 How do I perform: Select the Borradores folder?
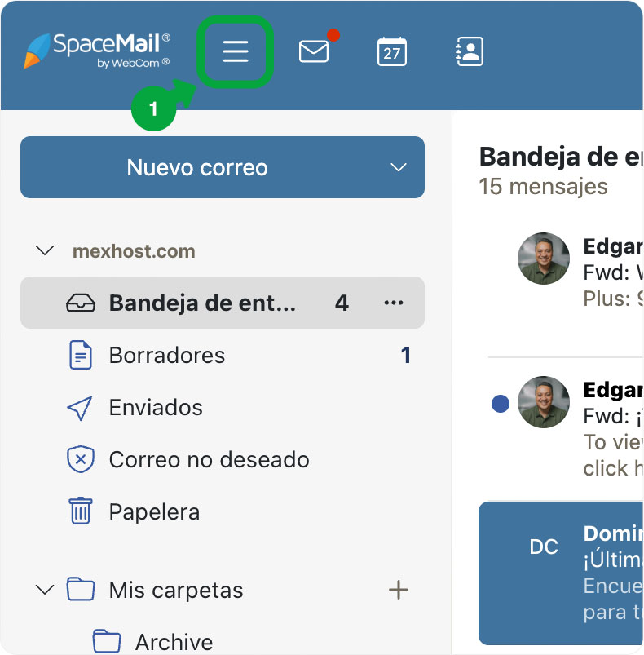point(166,356)
